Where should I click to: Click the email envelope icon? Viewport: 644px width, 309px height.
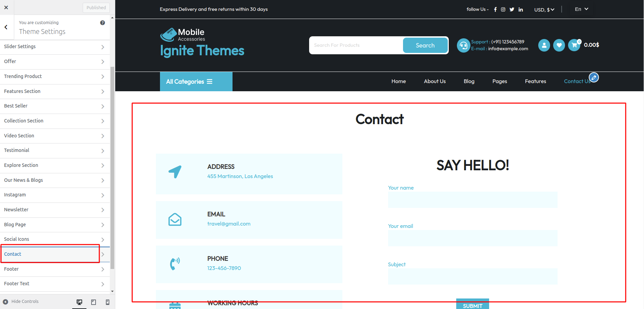coord(175,219)
